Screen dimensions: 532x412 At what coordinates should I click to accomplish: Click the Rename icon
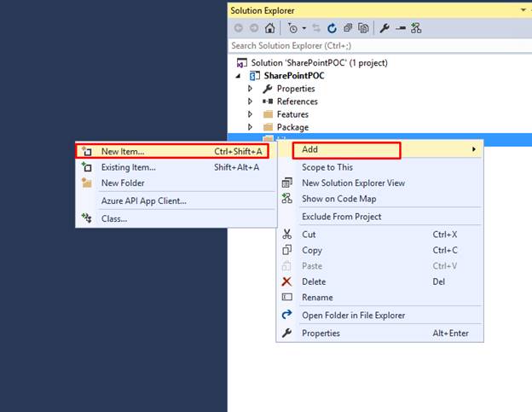(287, 297)
